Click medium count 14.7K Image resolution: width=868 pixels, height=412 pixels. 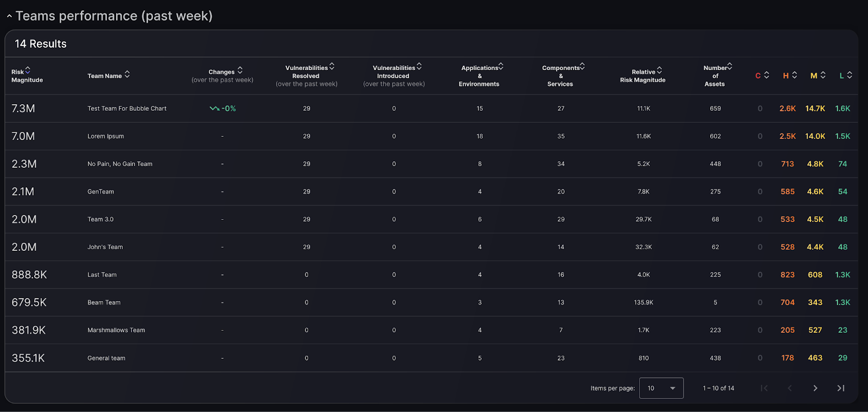815,109
